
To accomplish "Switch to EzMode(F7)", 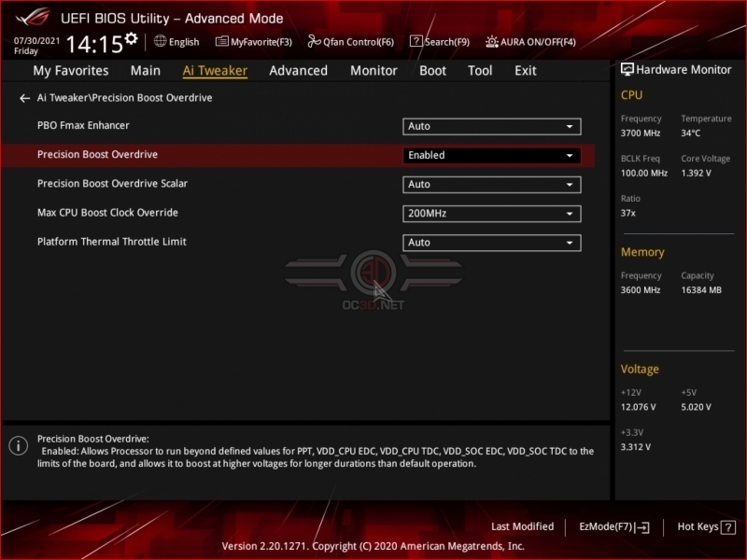I will coord(613,527).
